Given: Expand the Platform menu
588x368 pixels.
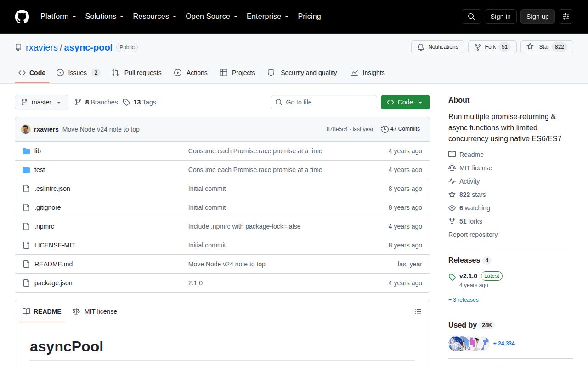Looking at the screenshot, I should tap(58, 17).
